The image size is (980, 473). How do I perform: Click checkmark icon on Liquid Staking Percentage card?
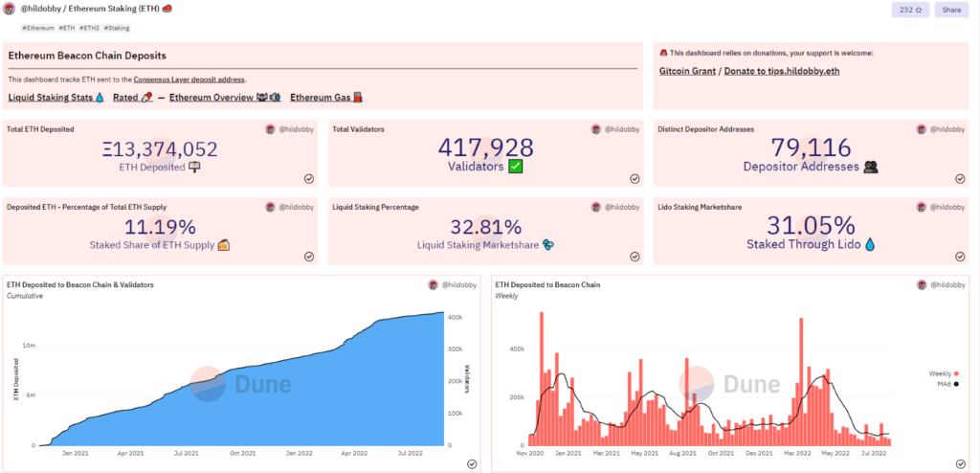635,257
